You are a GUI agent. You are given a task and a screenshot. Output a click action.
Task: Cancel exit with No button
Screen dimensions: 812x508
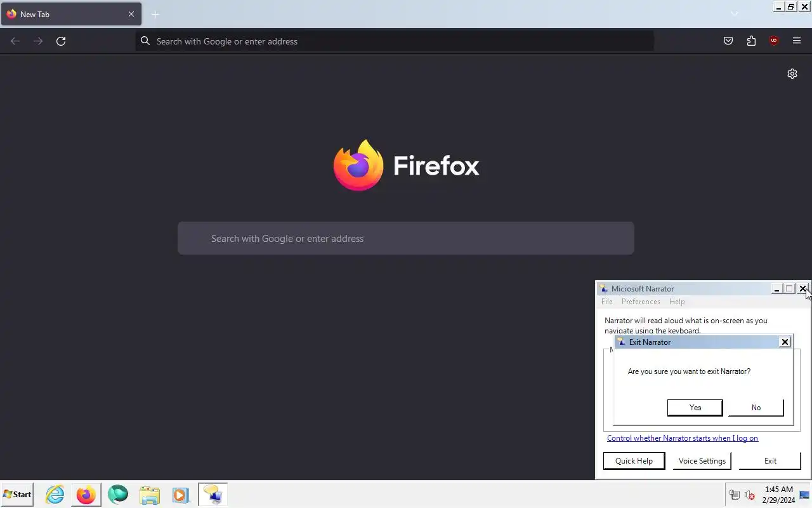756,408
